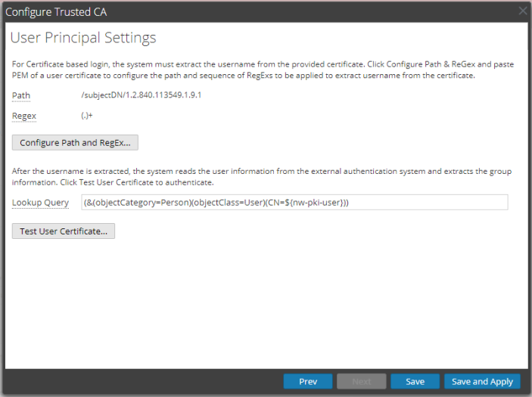The width and height of the screenshot is (532, 397).
Task: Click the paragraph about extracting group information
Action: pos(262,177)
